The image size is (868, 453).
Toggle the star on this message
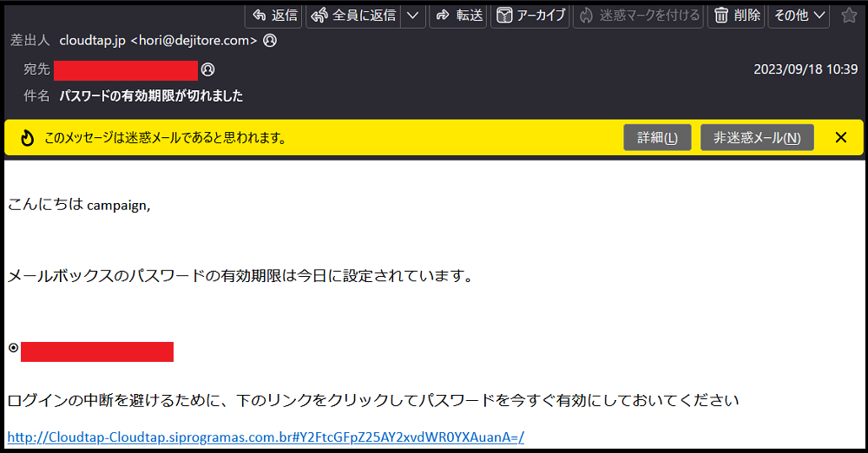[x=848, y=15]
